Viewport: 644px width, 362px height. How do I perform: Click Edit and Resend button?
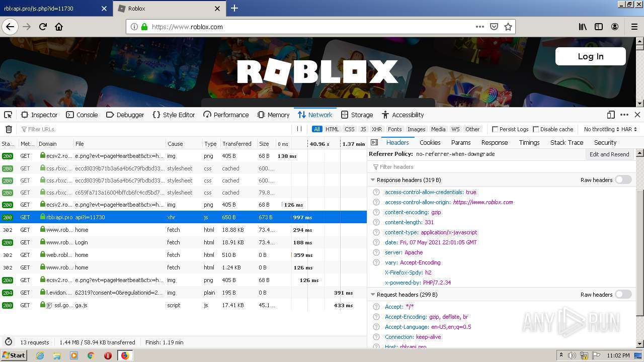609,154
